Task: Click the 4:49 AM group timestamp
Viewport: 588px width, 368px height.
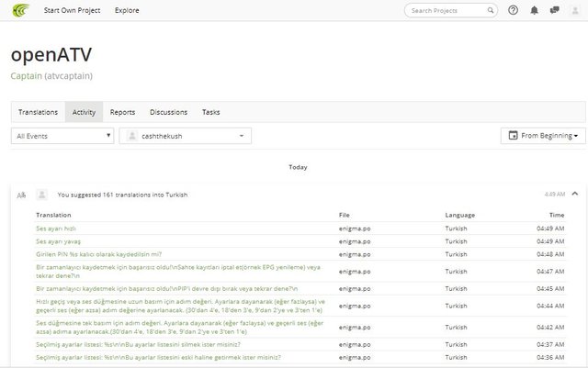Action: 555,195
